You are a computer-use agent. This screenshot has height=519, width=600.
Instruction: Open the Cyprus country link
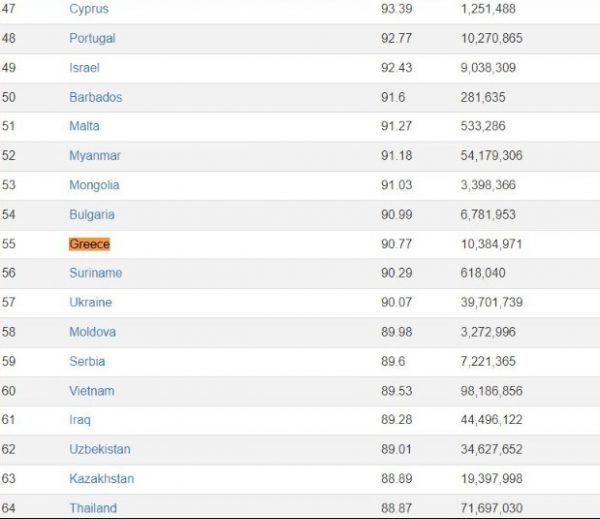tap(89, 9)
